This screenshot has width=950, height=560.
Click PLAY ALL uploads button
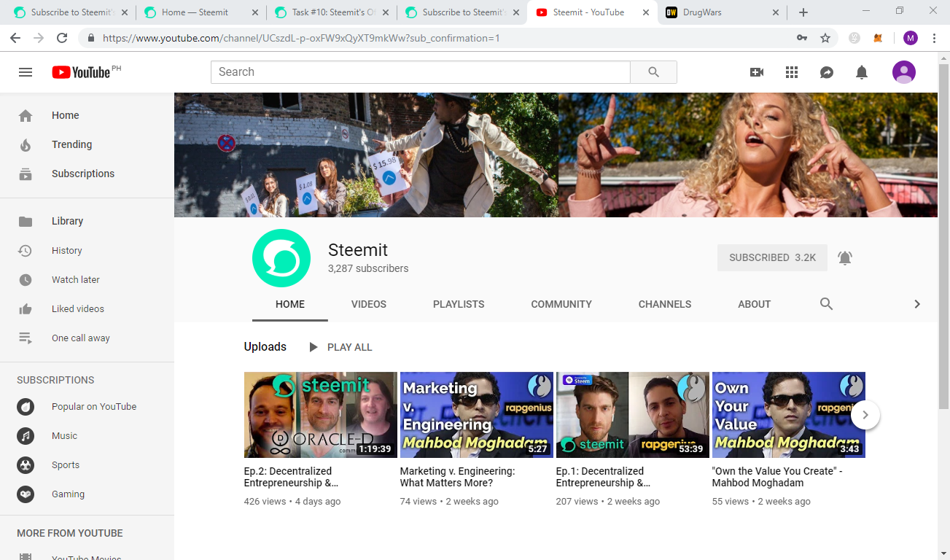pos(340,347)
